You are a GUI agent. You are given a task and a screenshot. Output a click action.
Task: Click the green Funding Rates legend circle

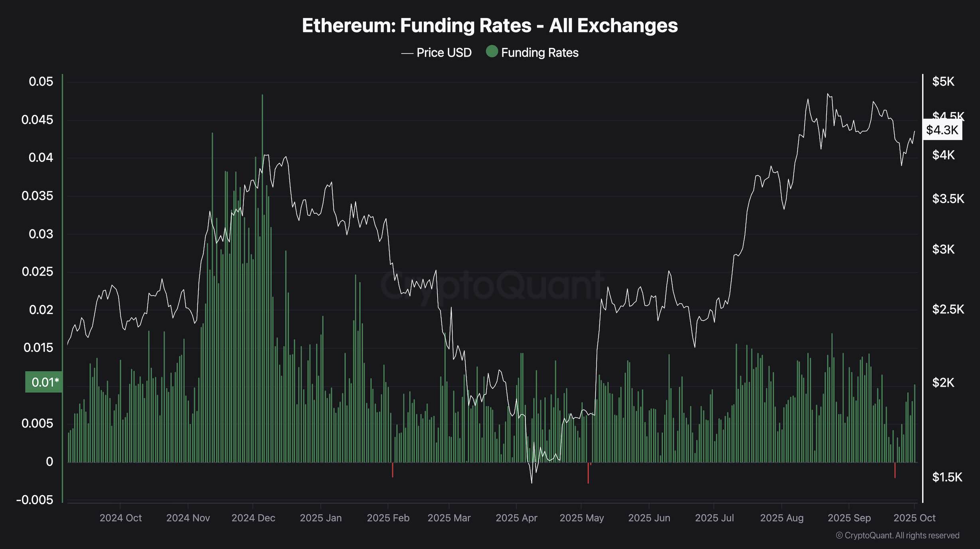click(492, 52)
